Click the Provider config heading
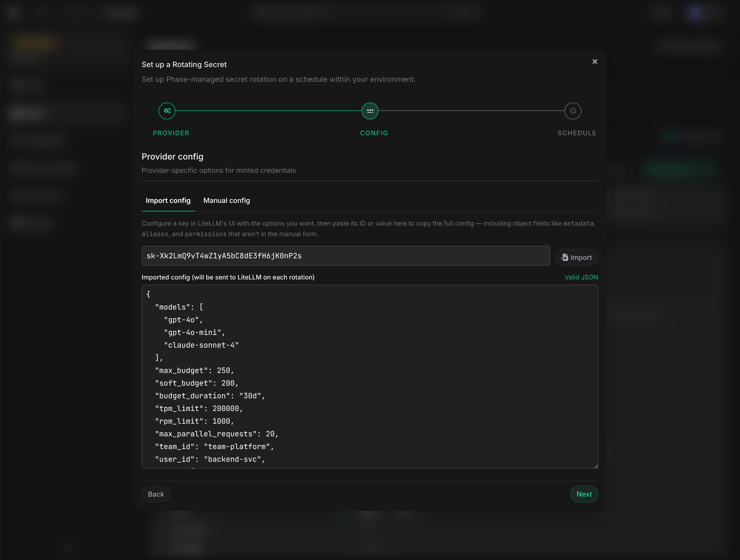740x560 pixels. pos(172,156)
